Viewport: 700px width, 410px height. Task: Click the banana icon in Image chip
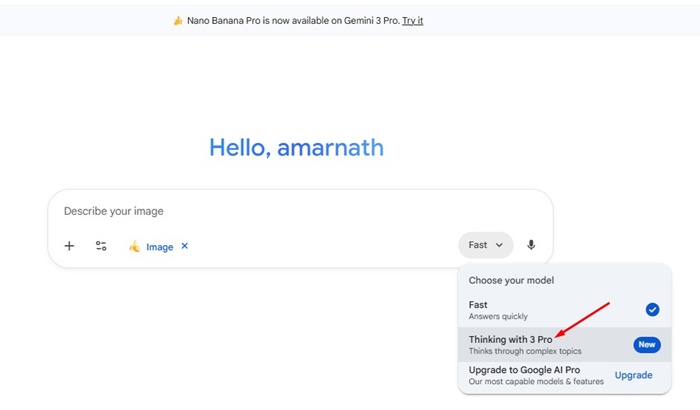(134, 247)
